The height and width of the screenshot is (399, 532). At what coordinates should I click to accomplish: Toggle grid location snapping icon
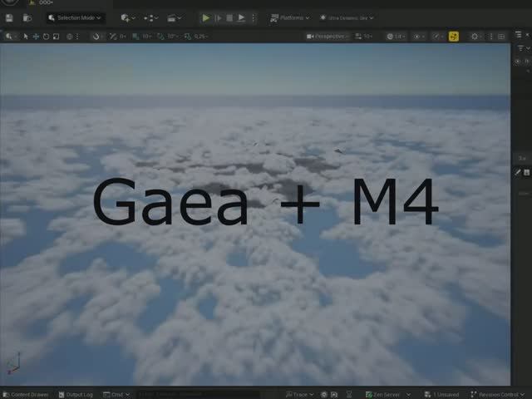[135, 37]
